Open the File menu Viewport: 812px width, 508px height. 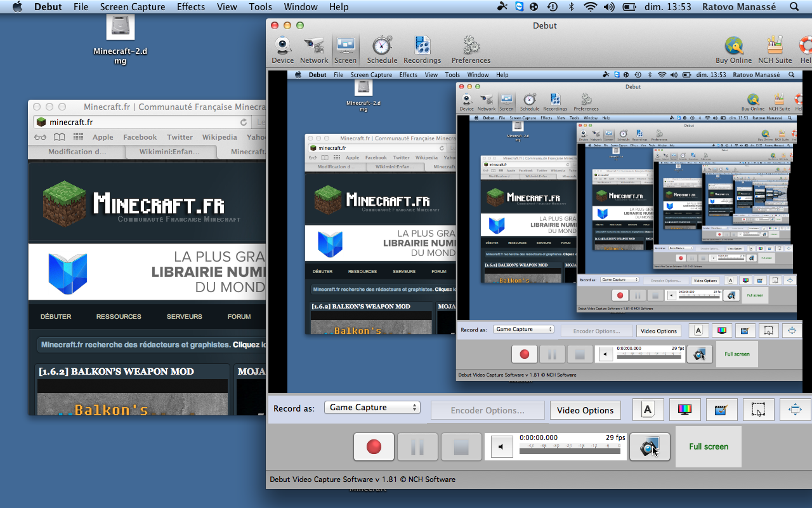click(81, 7)
